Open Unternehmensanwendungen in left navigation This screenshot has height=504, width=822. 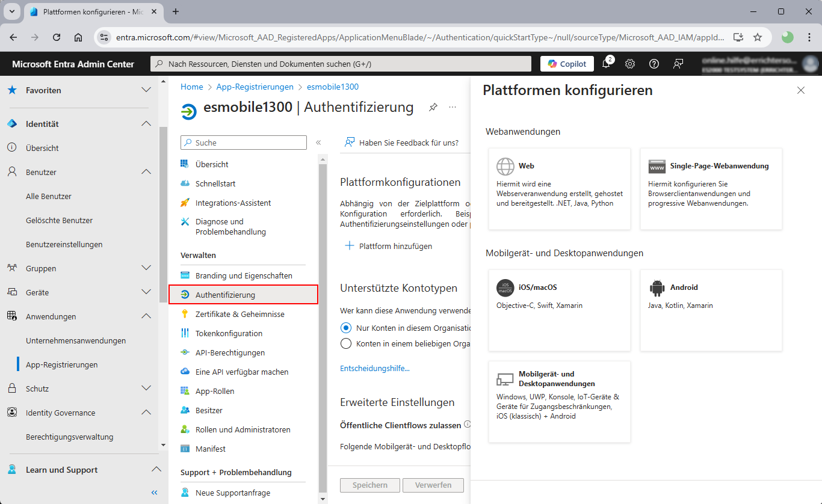[x=76, y=340]
